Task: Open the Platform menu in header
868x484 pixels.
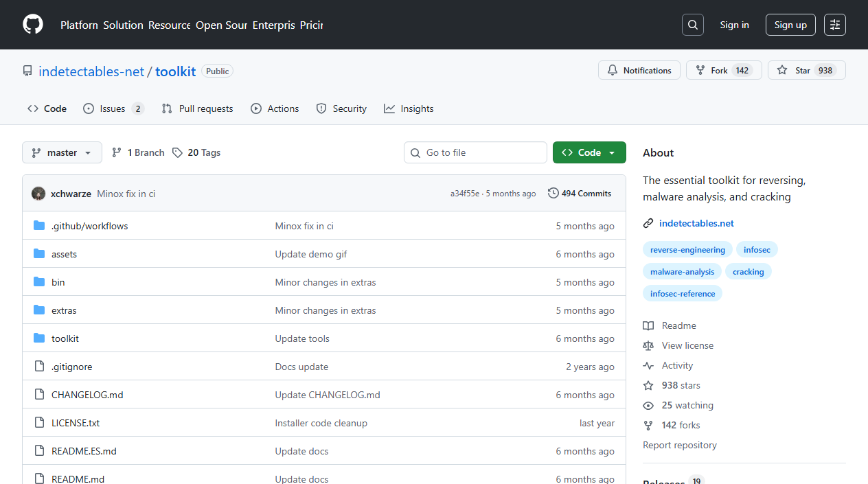Action: coord(79,25)
